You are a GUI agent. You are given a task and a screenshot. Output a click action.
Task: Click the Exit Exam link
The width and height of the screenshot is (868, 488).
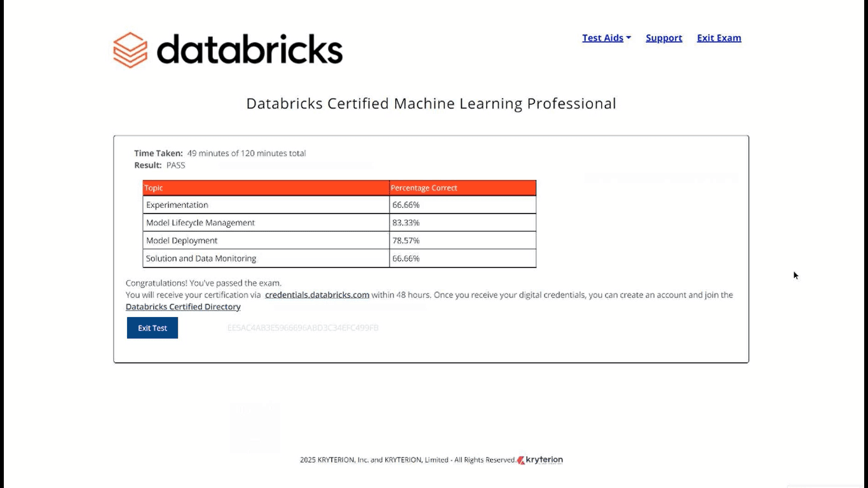pos(719,38)
